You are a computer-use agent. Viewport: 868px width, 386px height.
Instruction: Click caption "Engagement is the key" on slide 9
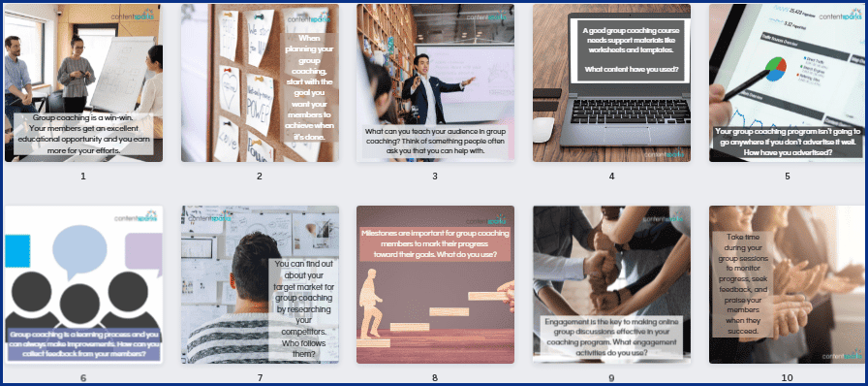(611, 338)
